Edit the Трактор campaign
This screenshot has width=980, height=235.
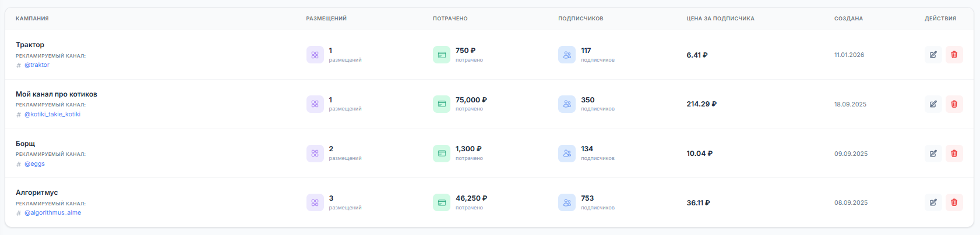[x=933, y=55]
